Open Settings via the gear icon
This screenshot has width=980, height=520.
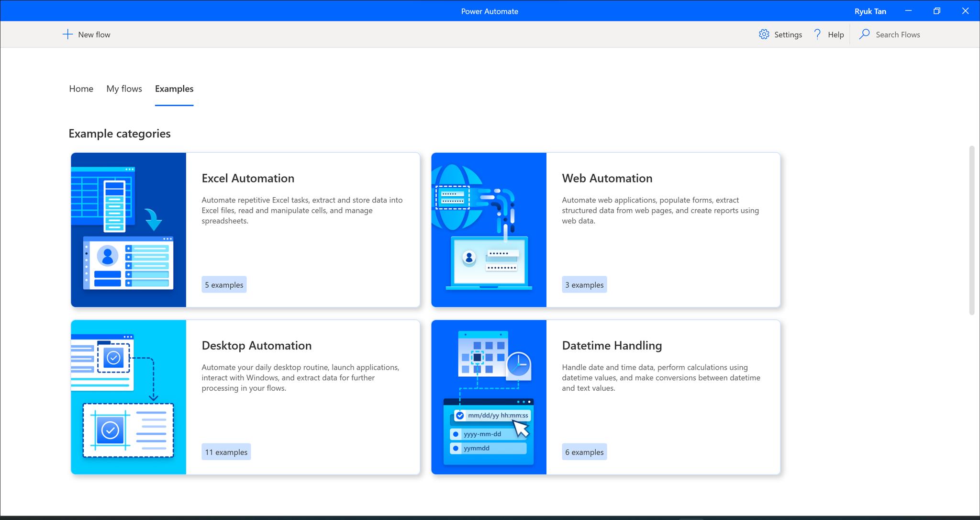tap(764, 34)
